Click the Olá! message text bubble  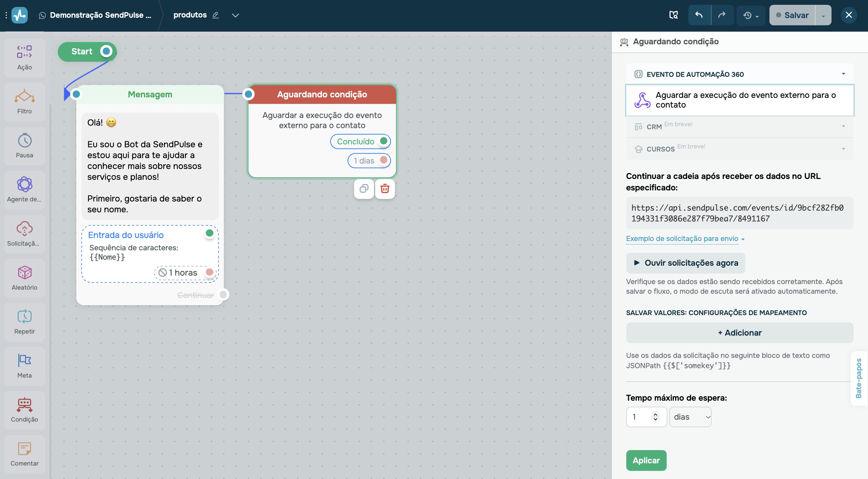[150, 166]
